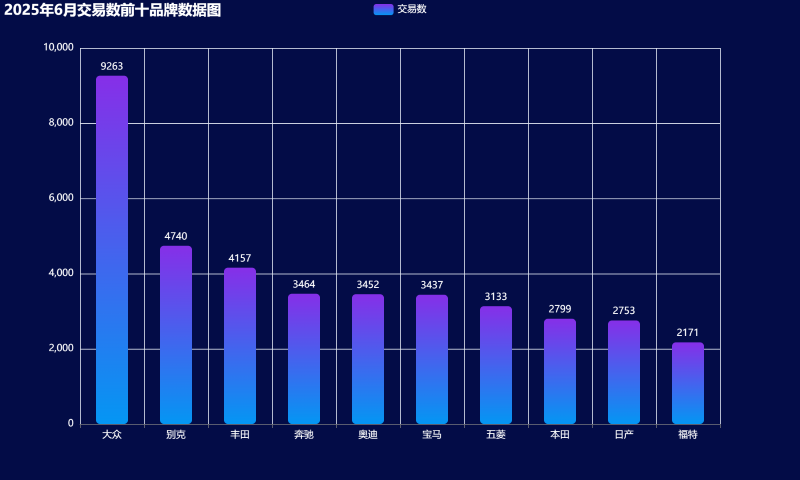Click the value label 3452
This screenshot has height=480, width=800.
(368, 285)
